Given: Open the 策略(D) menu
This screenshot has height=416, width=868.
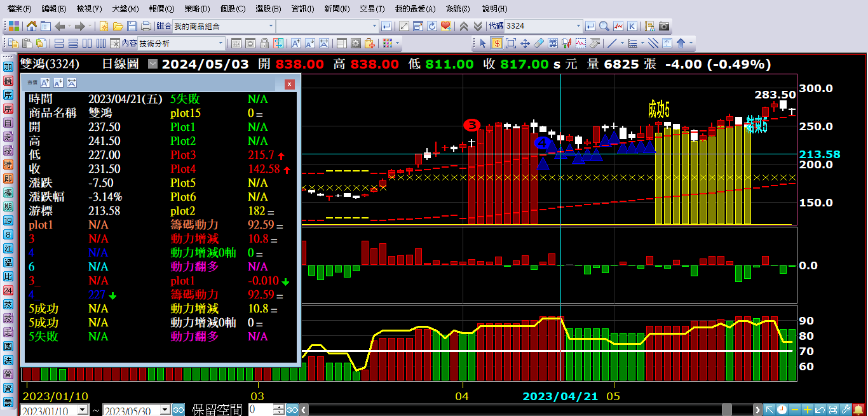Looking at the screenshot, I should coord(197,9).
